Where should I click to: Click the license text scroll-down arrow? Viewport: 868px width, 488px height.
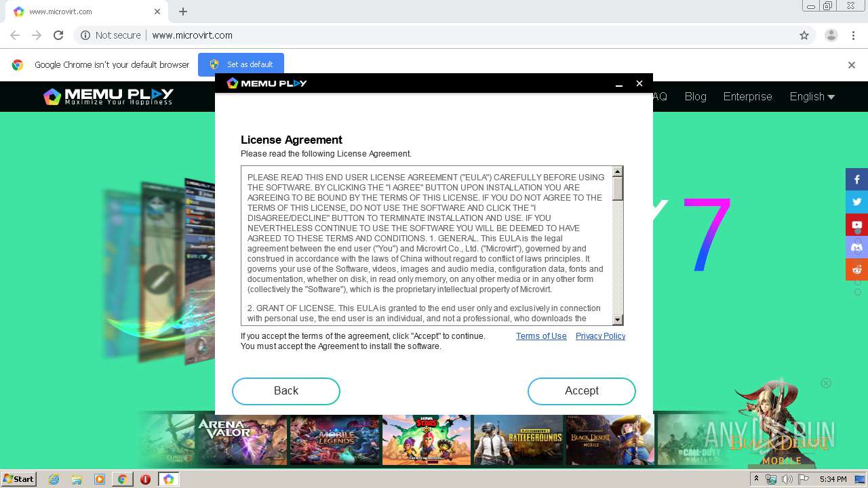tap(617, 319)
